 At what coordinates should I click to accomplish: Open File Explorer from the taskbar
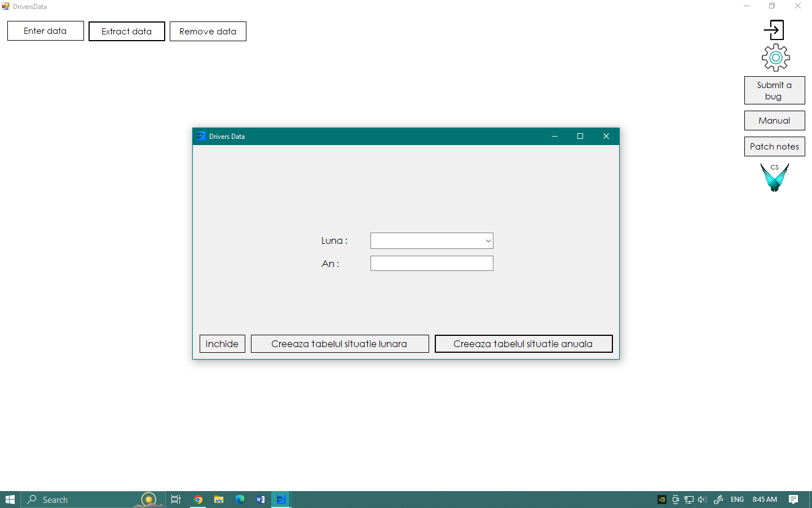pos(219,500)
